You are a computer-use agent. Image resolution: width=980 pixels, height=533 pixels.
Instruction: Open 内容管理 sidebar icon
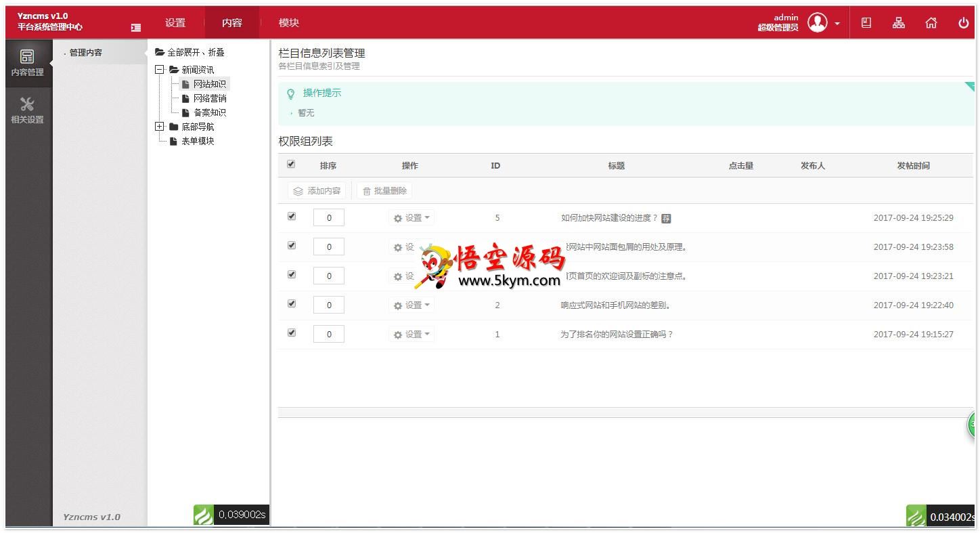pos(27,63)
